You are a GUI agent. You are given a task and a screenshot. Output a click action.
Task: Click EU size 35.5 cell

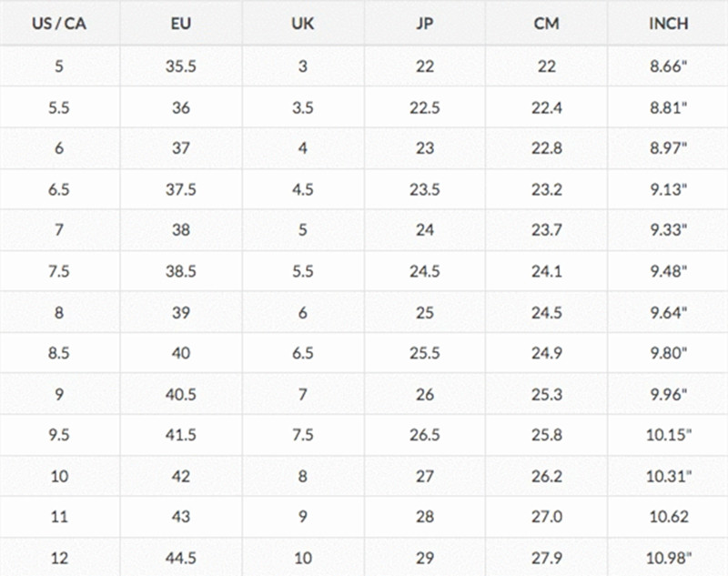point(180,66)
